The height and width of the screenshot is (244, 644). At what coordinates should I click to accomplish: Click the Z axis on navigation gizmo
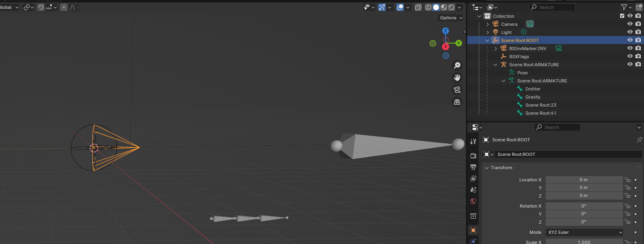tap(445, 31)
